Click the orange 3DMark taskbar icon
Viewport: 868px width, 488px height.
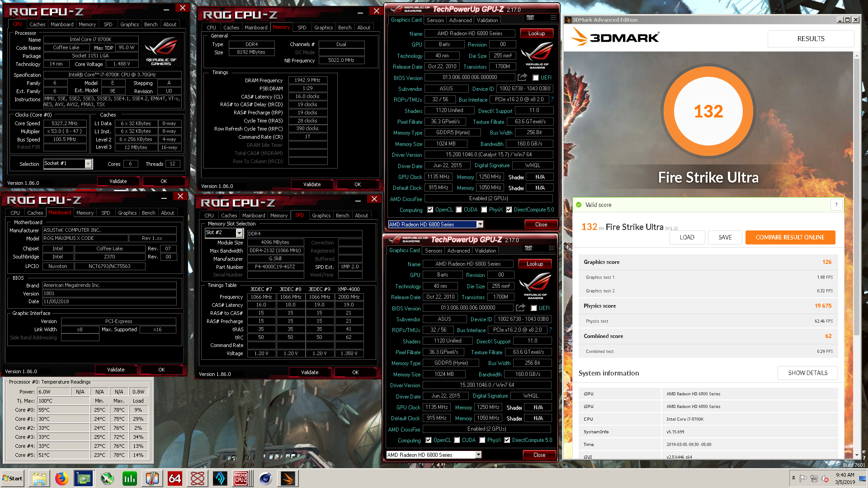(288, 479)
